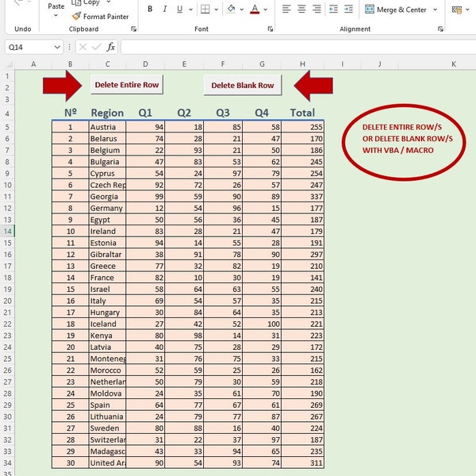Select Kenya's Q2 value 98
476x476 pixels.
click(x=184, y=336)
